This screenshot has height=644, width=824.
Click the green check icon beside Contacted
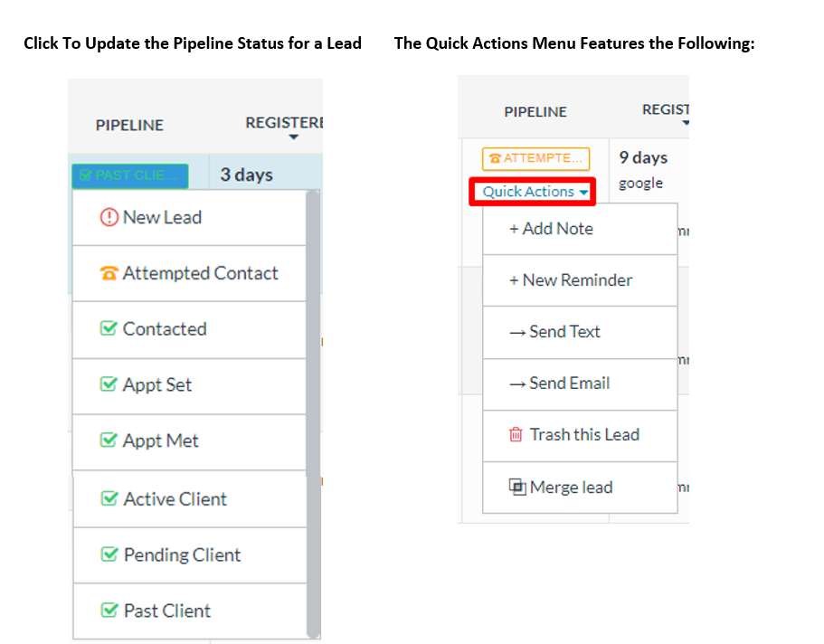(109, 328)
